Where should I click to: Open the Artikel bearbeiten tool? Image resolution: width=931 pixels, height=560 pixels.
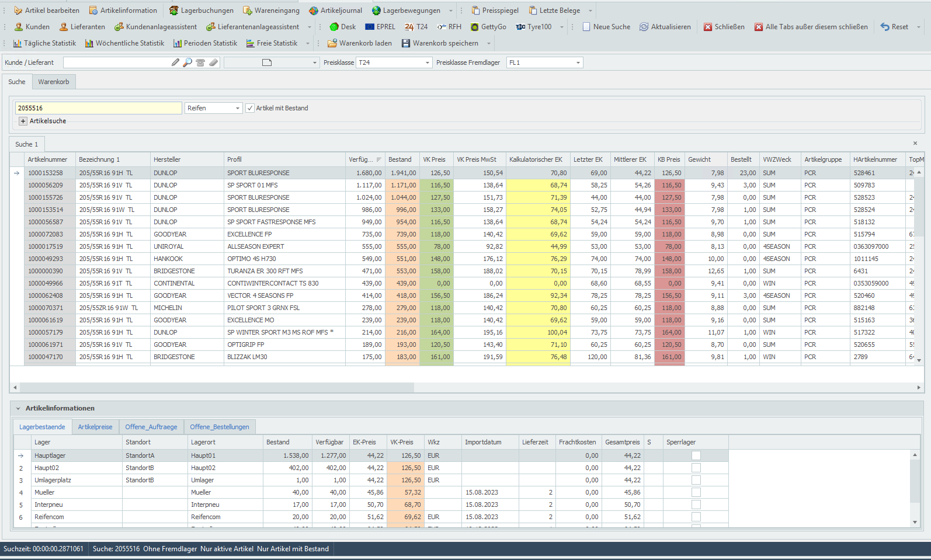pyautogui.click(x=46, y=11)
